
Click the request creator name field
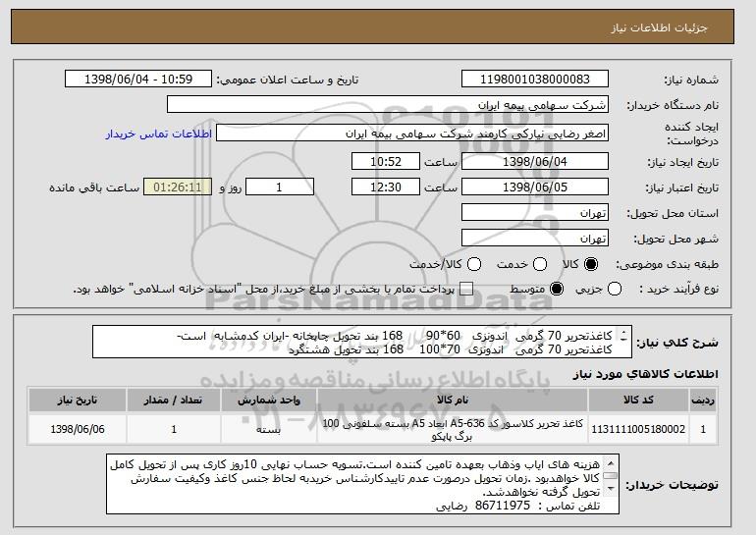click(x=412, y=134)
